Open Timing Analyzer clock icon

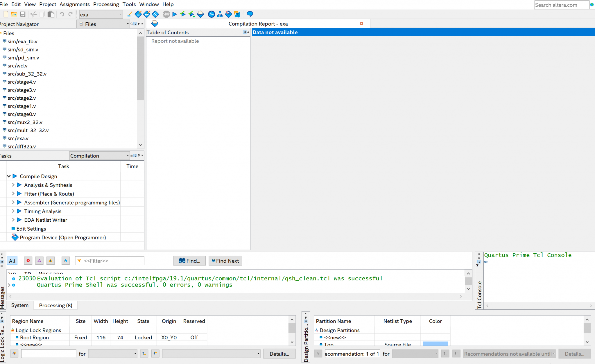tap(212, 14)
